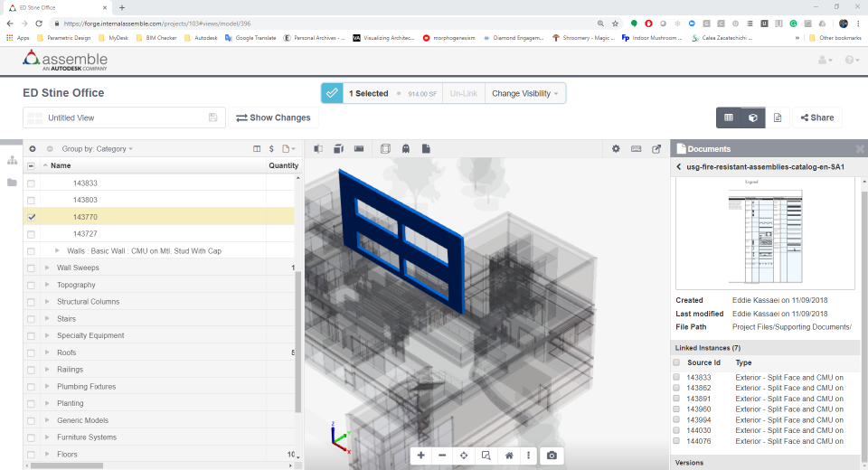
Task: Switch to the 3D model cube view
Action: pyautogui.click(x=752, y=117)
